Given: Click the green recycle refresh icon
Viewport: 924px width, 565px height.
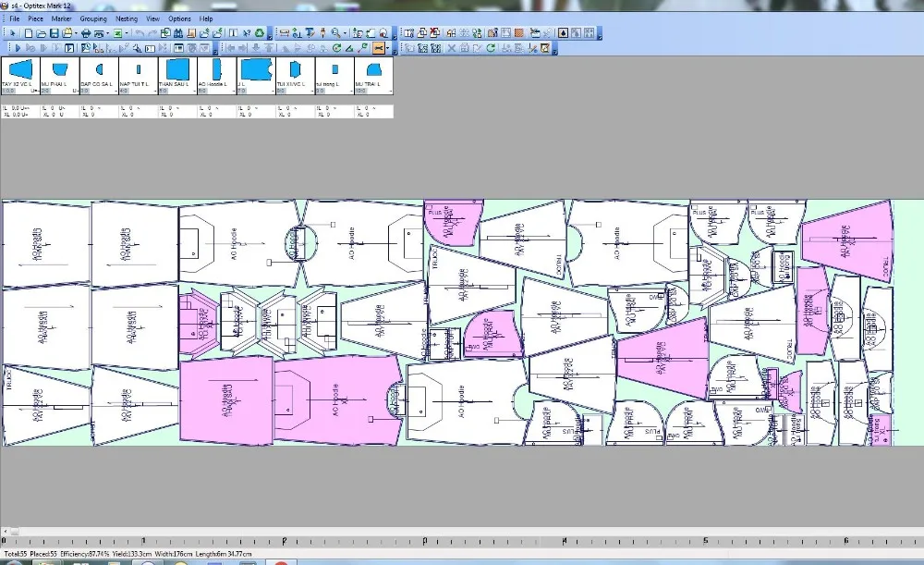Looking at the screenshot, I should (x=260, y=33).
